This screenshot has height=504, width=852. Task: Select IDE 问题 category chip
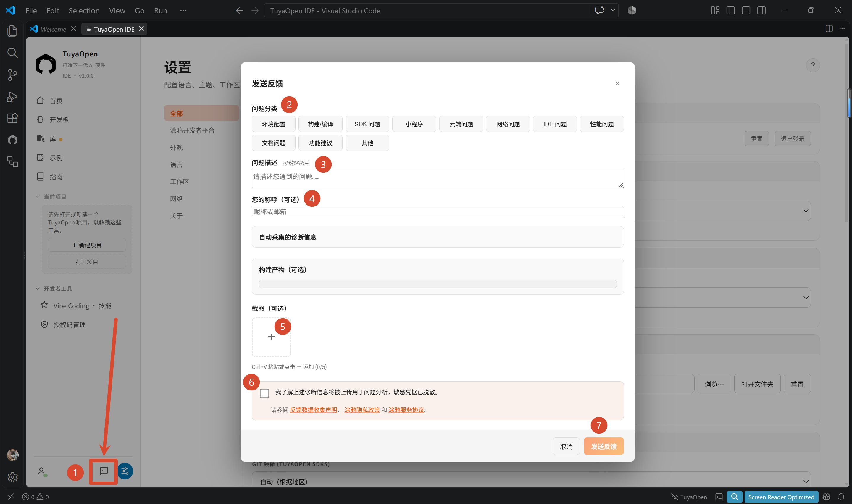pyautogui.click(x=554, y=124)
